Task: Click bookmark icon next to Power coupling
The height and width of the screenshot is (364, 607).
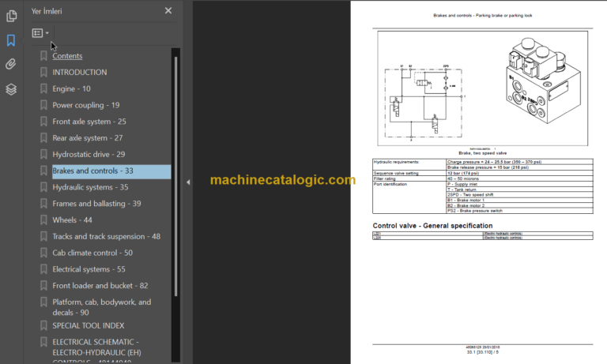Action: pyautogui.click(x=43, y=105)
